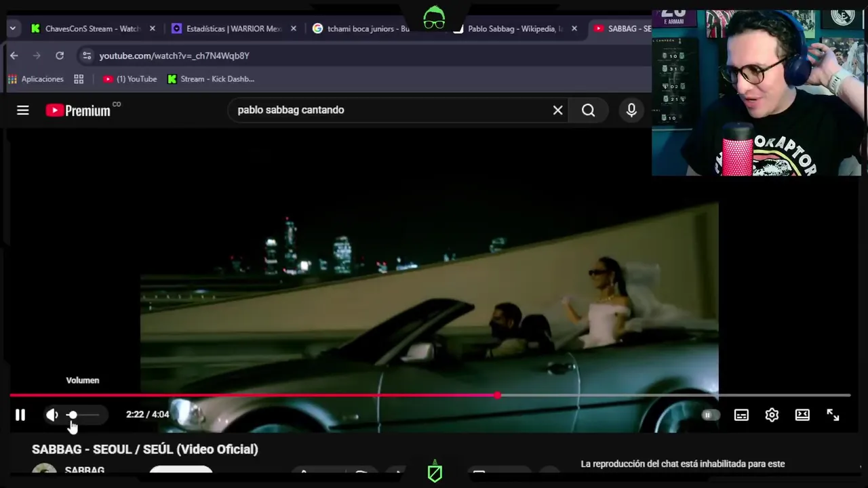This screenshot has height=488, width=868.
Task: Open site information icon in address bar
Action: point(86,56)
